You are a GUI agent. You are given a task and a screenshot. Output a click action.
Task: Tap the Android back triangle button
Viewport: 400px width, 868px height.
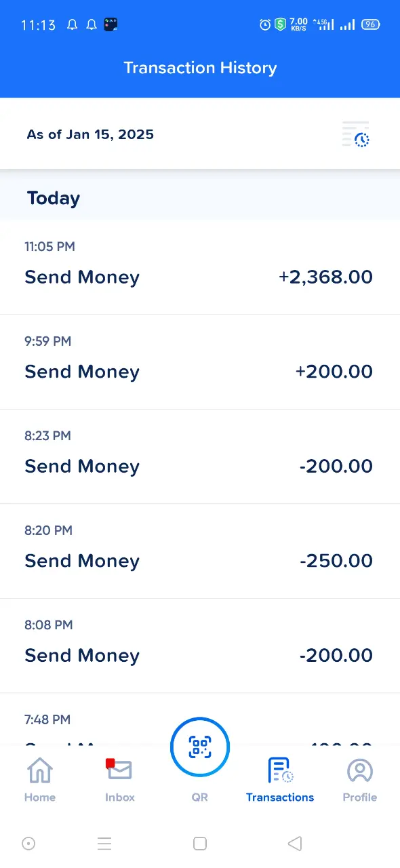[x=295, y=844]
